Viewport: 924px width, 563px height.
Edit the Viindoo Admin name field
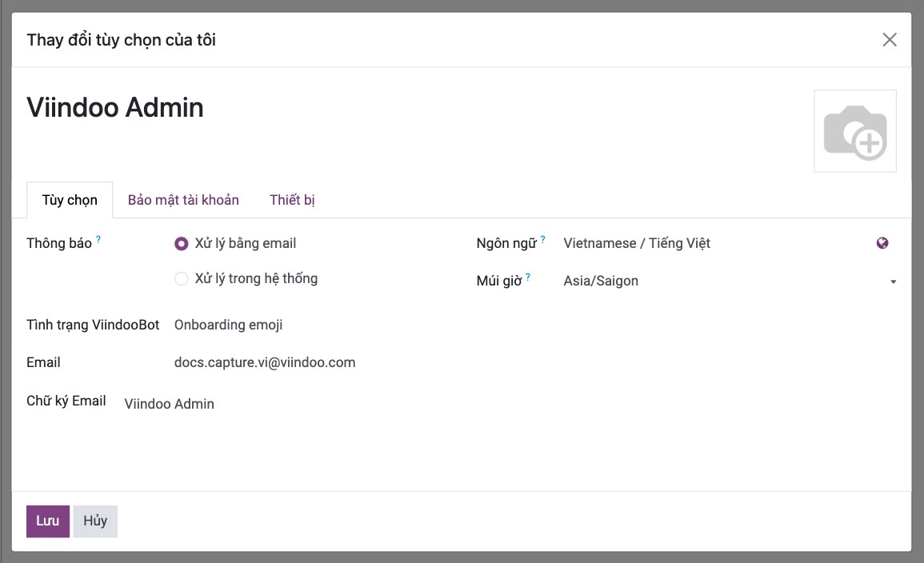(x=115, y=108)
